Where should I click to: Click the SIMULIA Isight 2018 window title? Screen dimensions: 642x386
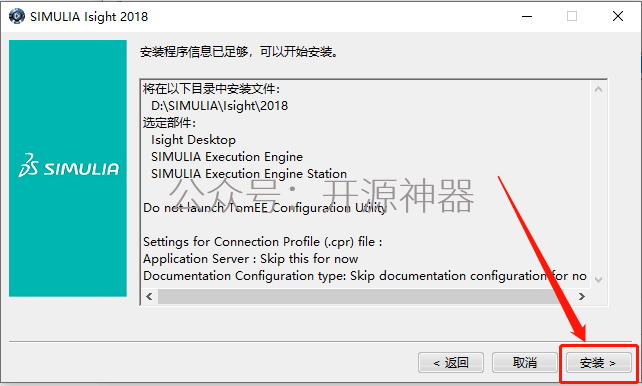click(89, 17)
